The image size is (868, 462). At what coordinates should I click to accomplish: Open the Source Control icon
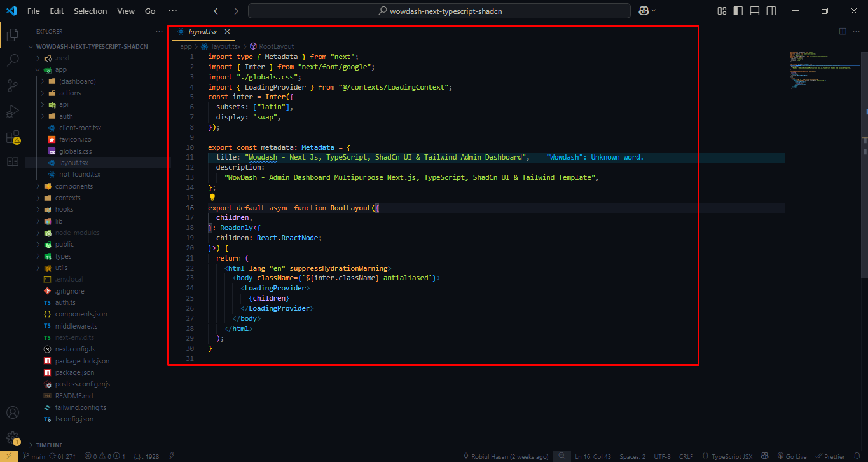12,84
